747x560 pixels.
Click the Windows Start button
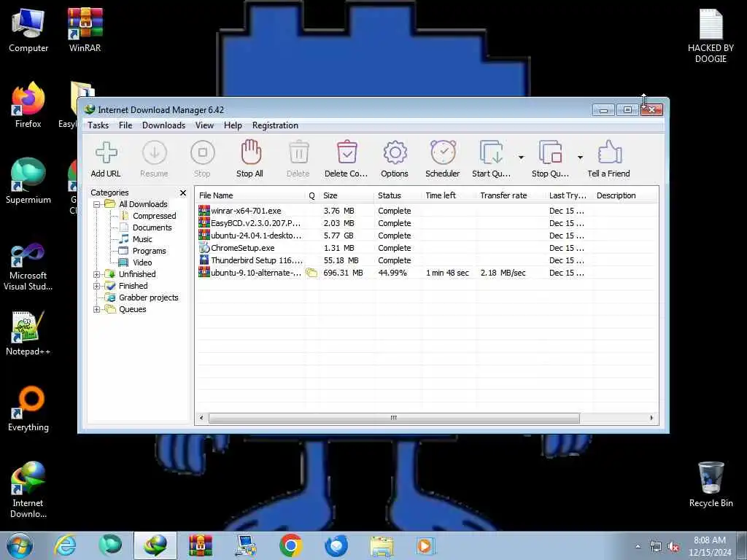pyautogui.click(x=20, y=545)
